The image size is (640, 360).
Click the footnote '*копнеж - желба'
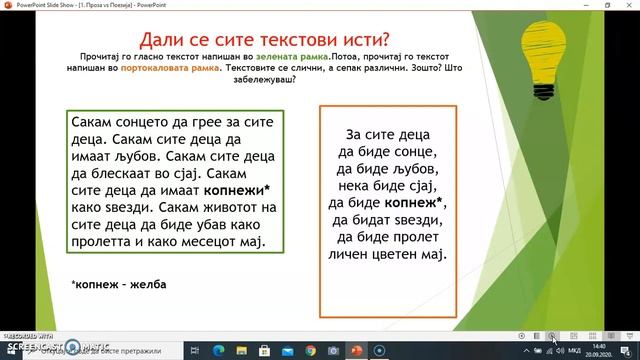pos(119,284)
